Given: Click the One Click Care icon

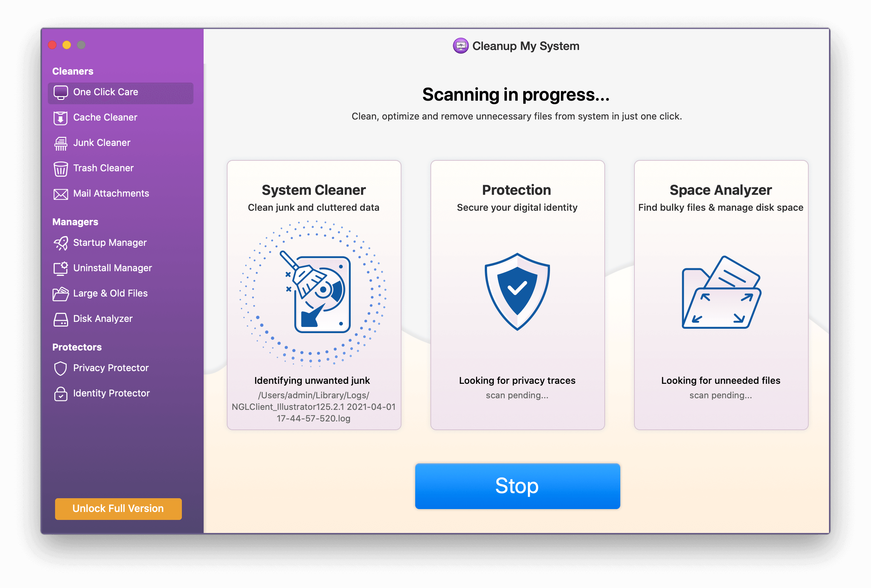Looking at the screenshot, I should click(61, 92).
